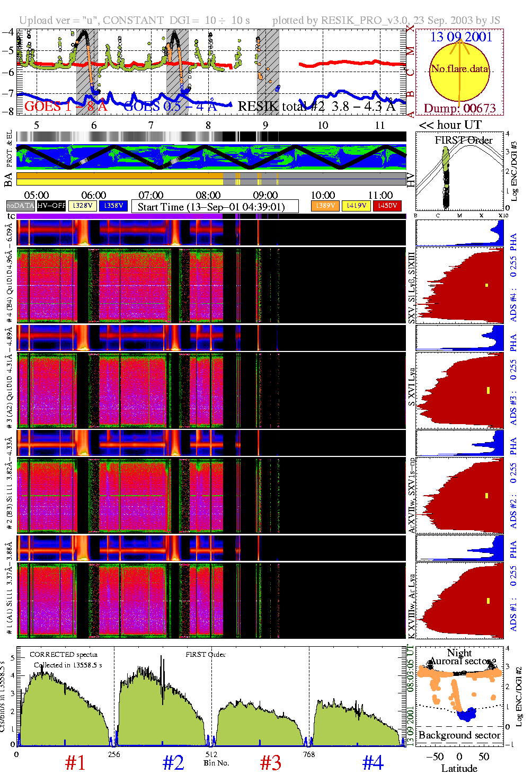Select the black HV-OFF legend box

[x=51, y=206]
